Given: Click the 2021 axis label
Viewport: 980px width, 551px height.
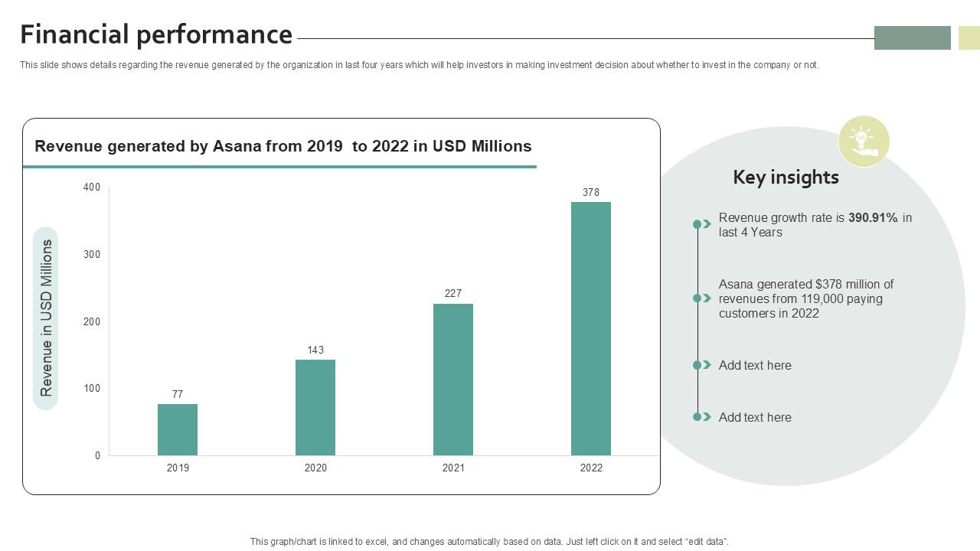Looking at the screenshot, I should (453, 468).
